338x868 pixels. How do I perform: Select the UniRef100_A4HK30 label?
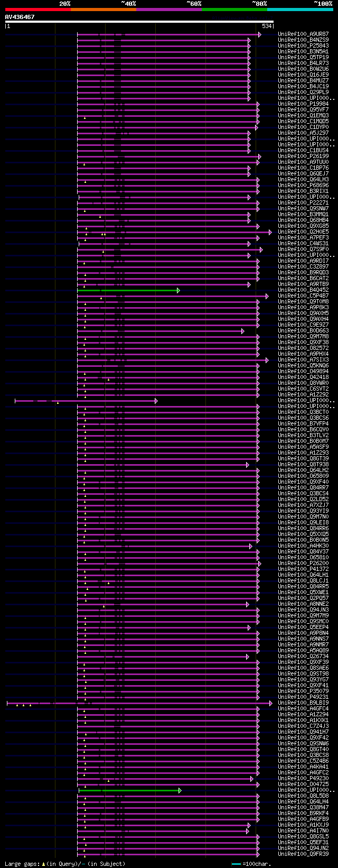pos(303,546)
